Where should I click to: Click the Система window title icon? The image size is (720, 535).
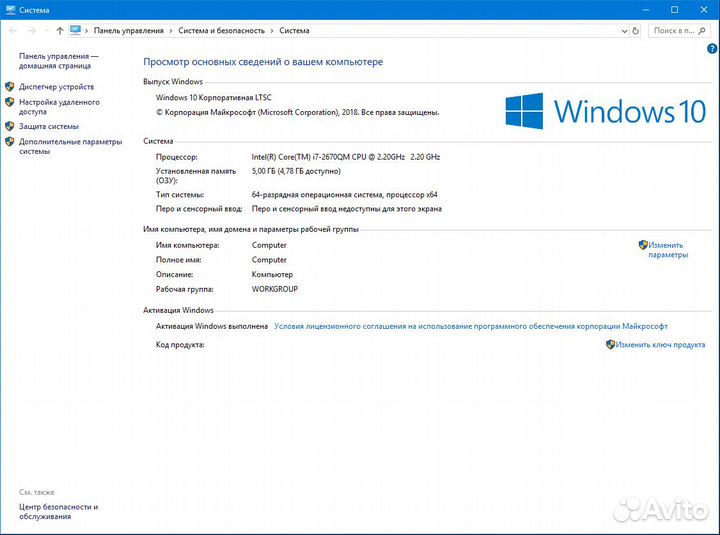(x=10, y=10)
